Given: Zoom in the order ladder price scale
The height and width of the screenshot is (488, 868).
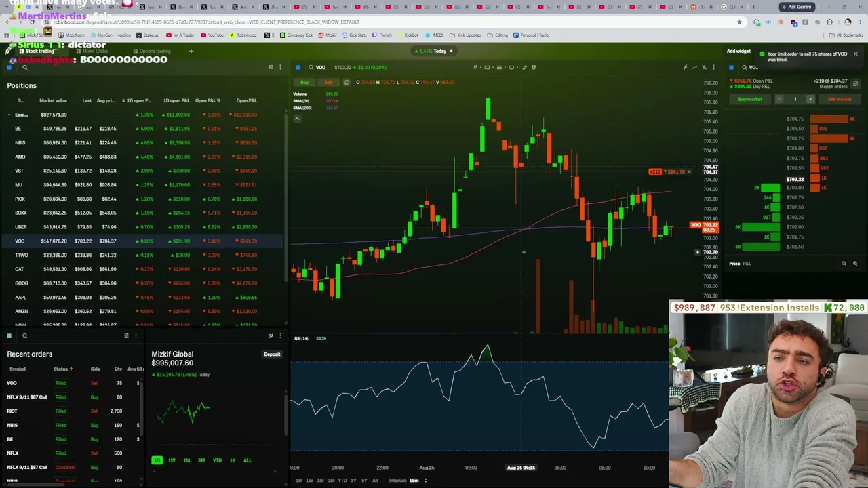Looking at the screenshot, I should (854, 264).
